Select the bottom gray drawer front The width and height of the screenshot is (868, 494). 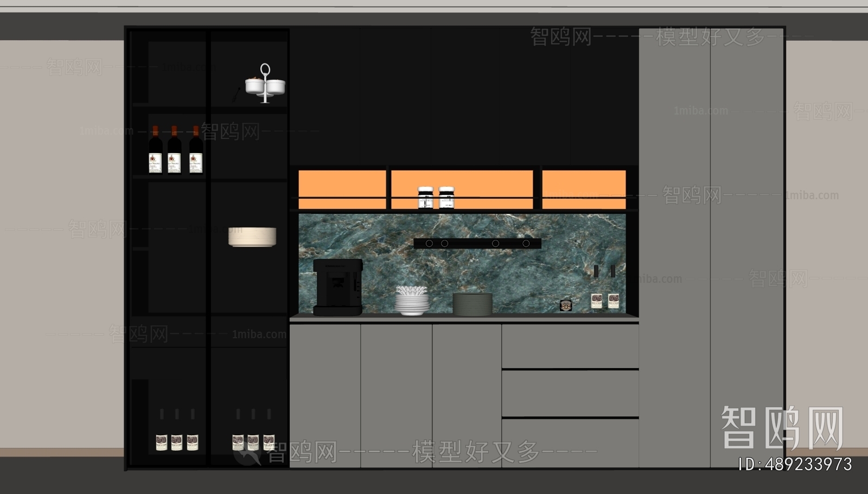point(570,443)
